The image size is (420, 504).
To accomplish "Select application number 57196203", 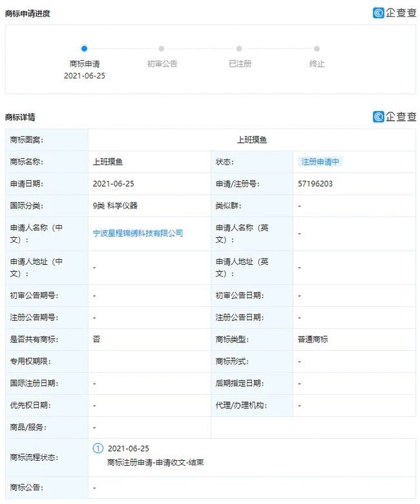I will [315, 184].
